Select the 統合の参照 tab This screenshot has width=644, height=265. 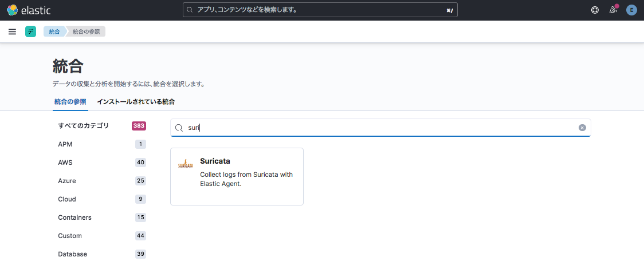(x=70, y=102)
